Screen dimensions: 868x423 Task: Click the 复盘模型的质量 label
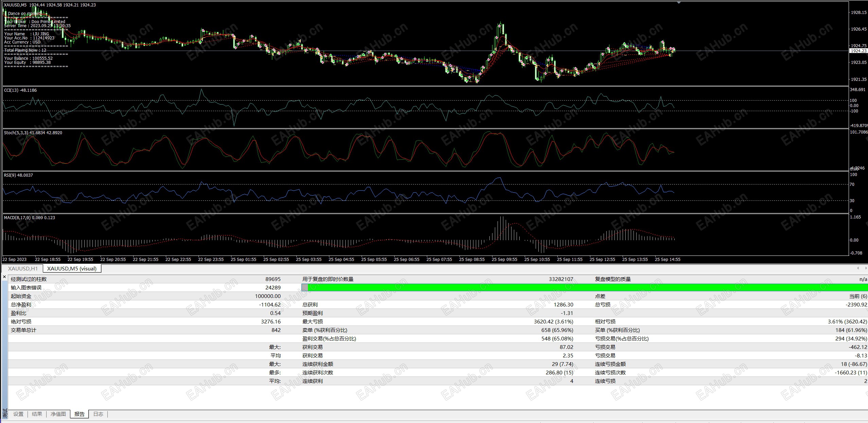[x=613, y=279]
